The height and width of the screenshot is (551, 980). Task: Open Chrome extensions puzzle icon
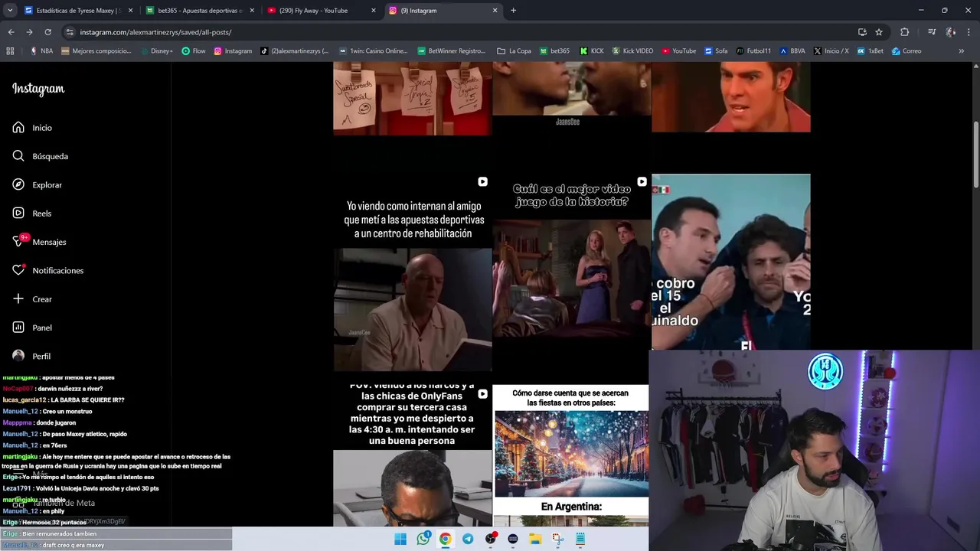905,32
